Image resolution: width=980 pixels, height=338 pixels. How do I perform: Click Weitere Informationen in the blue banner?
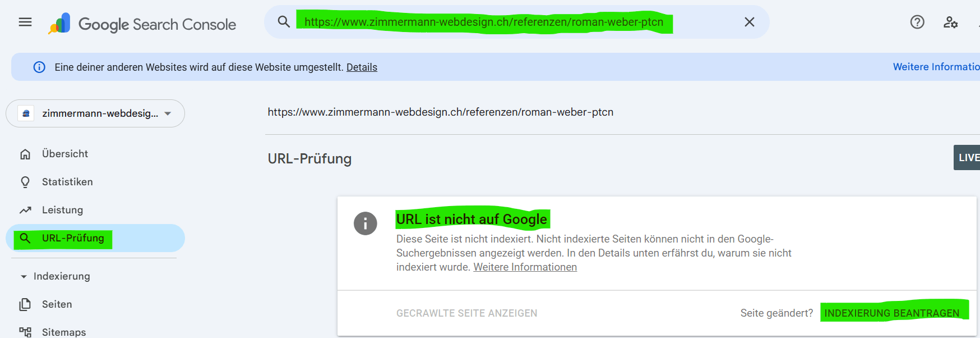click(936, 67)
